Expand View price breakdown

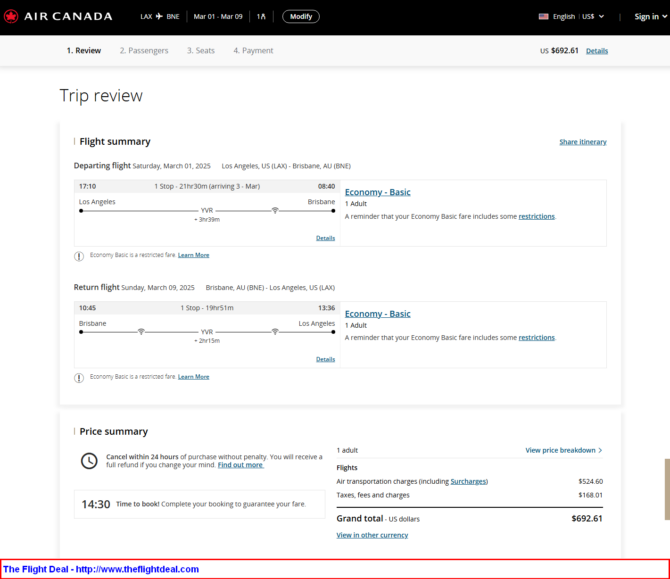tap(563, 450)
